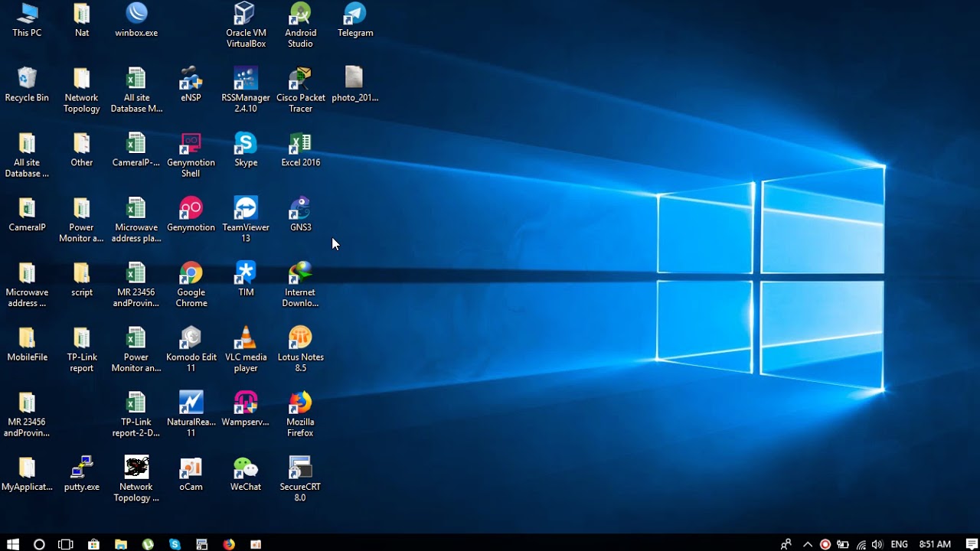Select the photo_201... file icon

[x=355, y=85]
